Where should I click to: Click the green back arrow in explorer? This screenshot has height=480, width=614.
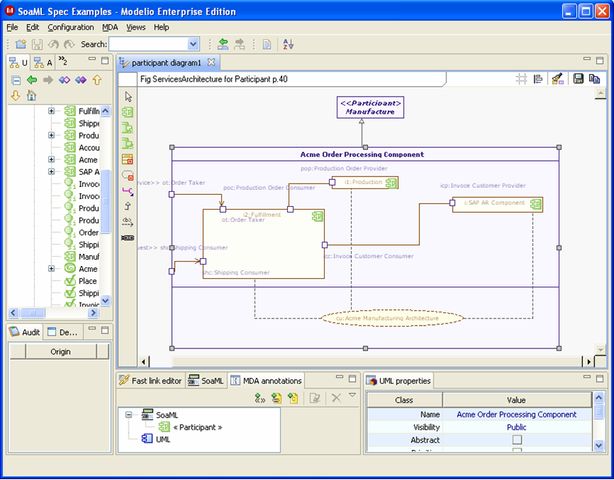coord(32,80)
